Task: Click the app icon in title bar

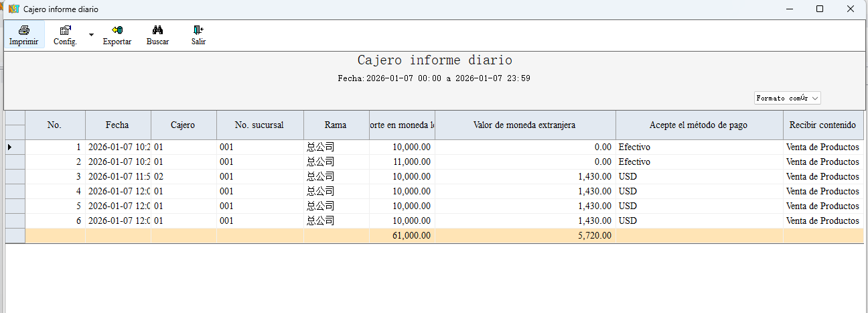Action: (x=13, y=9)
